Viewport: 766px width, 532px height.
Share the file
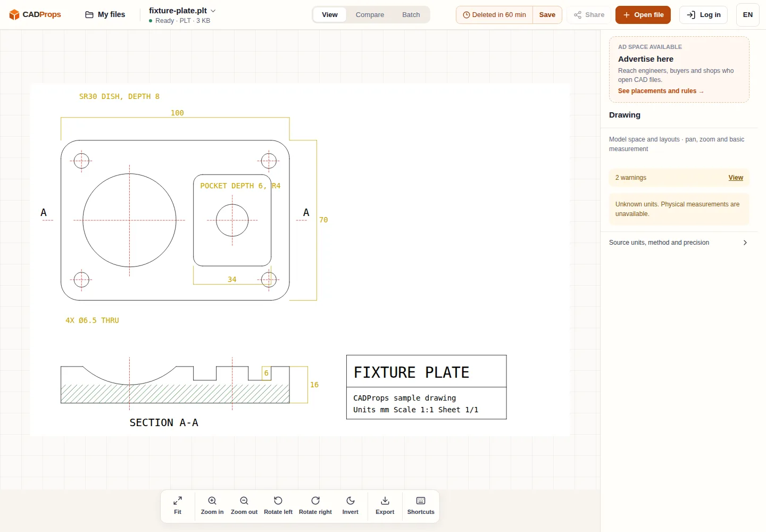tap(589, 15)
